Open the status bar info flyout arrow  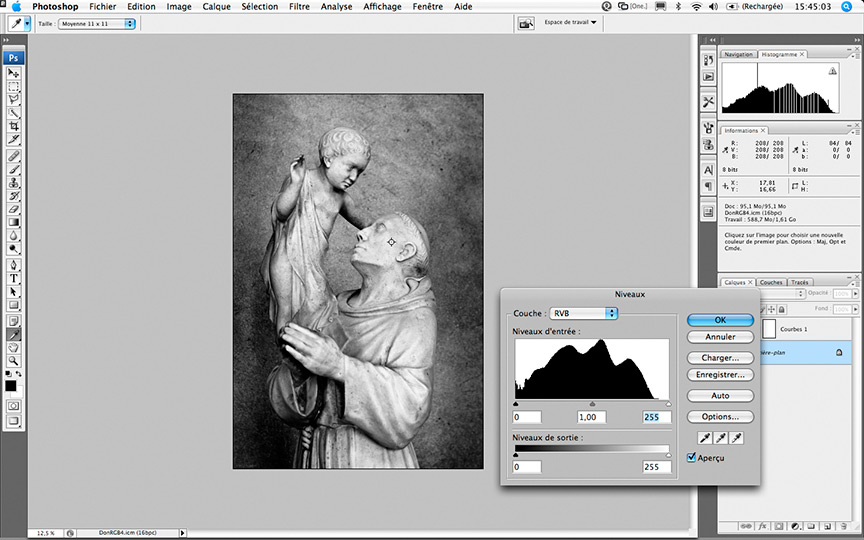pos(182,533)
